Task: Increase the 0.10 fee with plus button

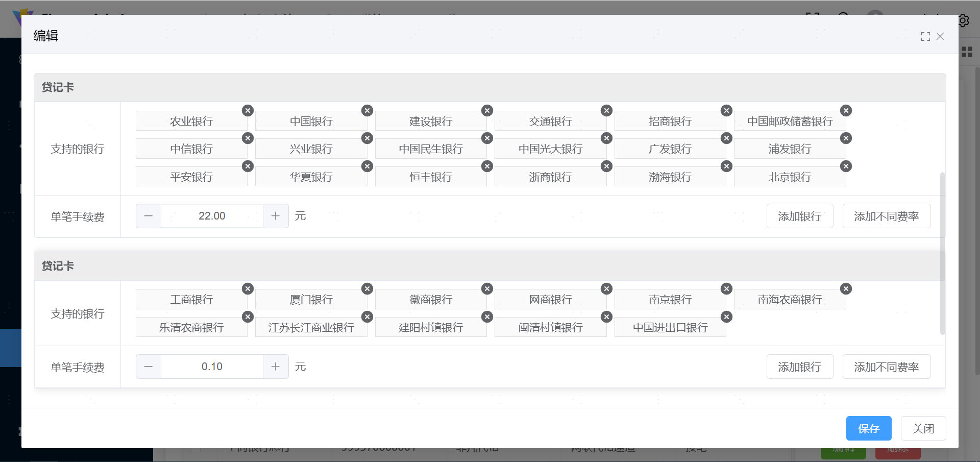Action: [x=276, y=367]
